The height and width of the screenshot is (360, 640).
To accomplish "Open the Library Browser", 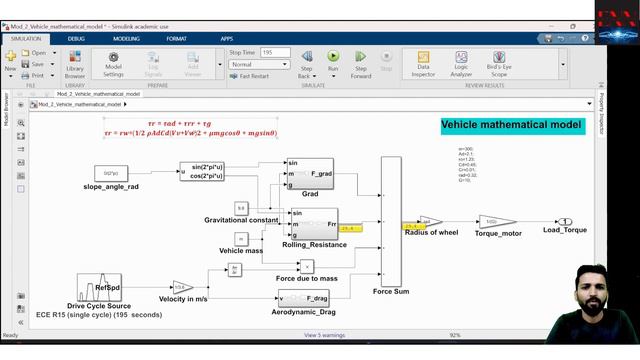I will (75, 64).
